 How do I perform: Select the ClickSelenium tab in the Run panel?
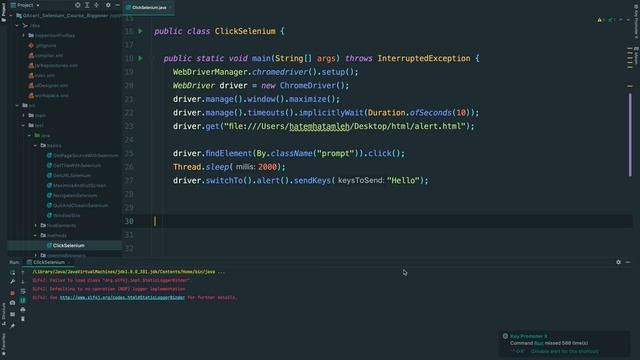49,262
